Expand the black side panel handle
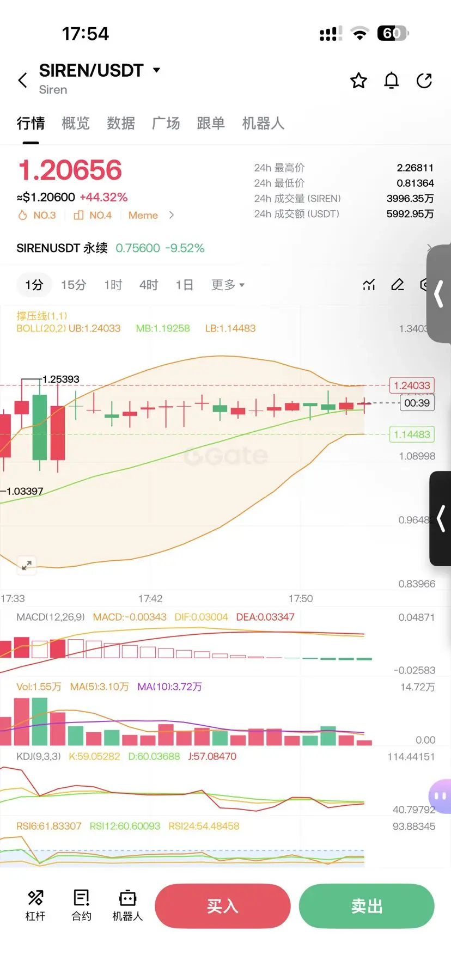Viewport: 451px width, 980px height. coord(441,518)
